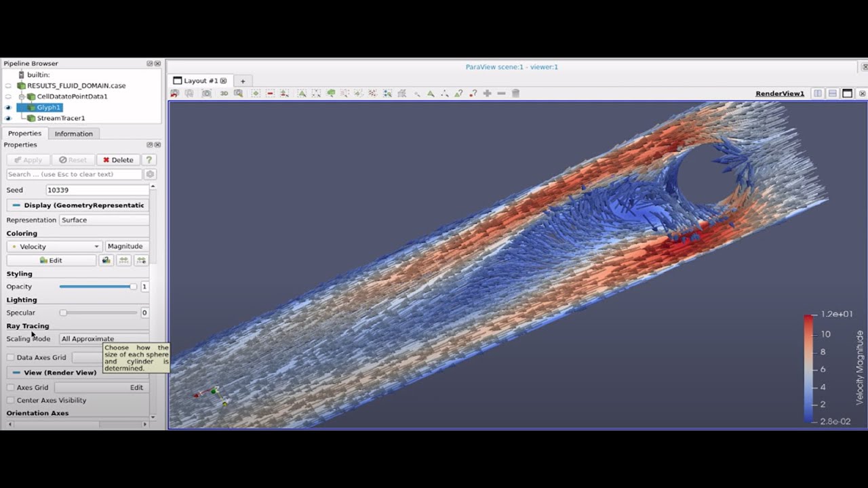The width and height of the screenshot is (868, 488).
Task: Open the Magnitude component dropdown
Action: click(x=127, y=247)
